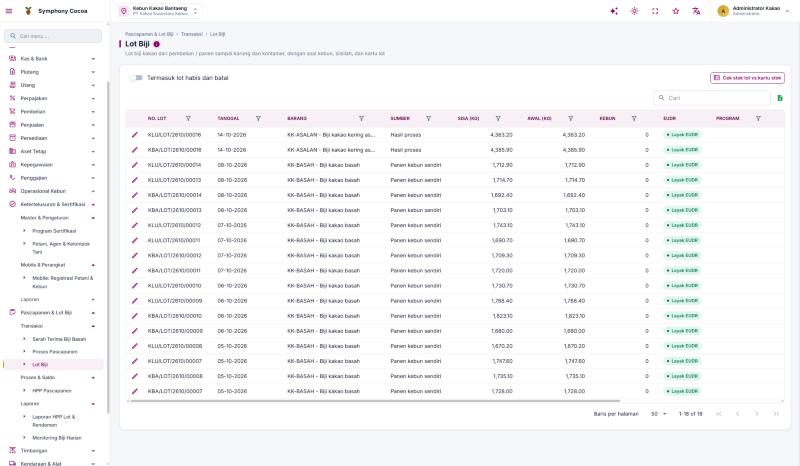Viewport: 800px width, 466px height.
Task: Click the pencil icon for KLU/LOT/2610/00014
Action: pyautogui.click(x=135, y=165)
